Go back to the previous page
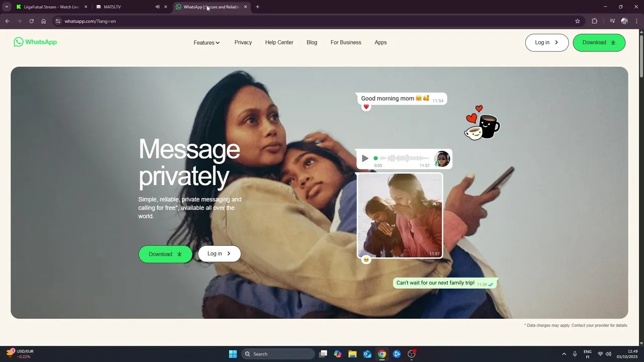644x362 pixels. pyautogui.click(x=7, y=21)
